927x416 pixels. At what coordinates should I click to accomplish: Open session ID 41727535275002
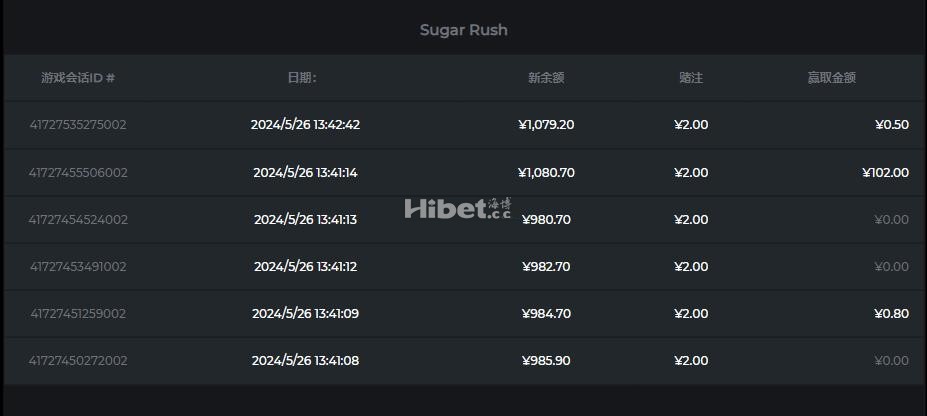coord(78,125)
